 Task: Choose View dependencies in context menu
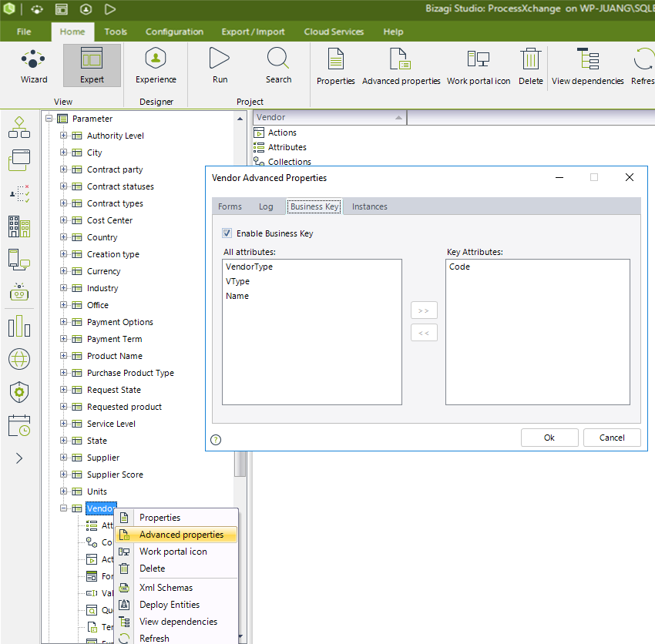[x=176, y=622]
